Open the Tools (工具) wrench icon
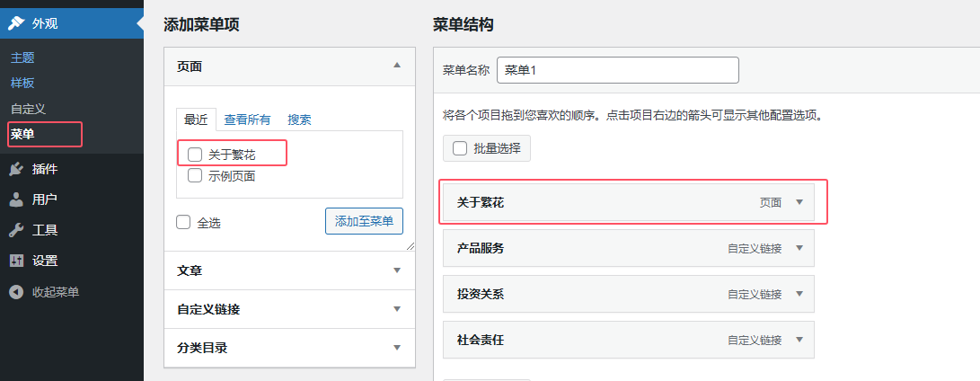Screen dimensions: 980x381 [16, 230]
